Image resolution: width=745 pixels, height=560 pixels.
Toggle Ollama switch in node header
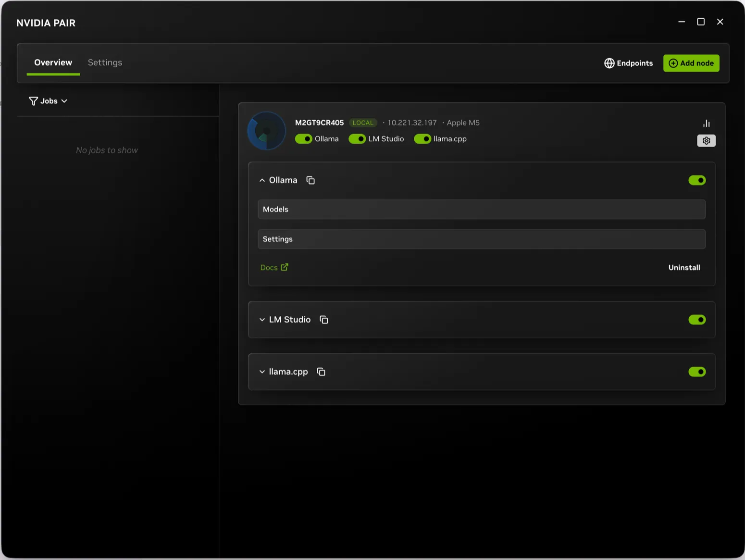[304, 139]
